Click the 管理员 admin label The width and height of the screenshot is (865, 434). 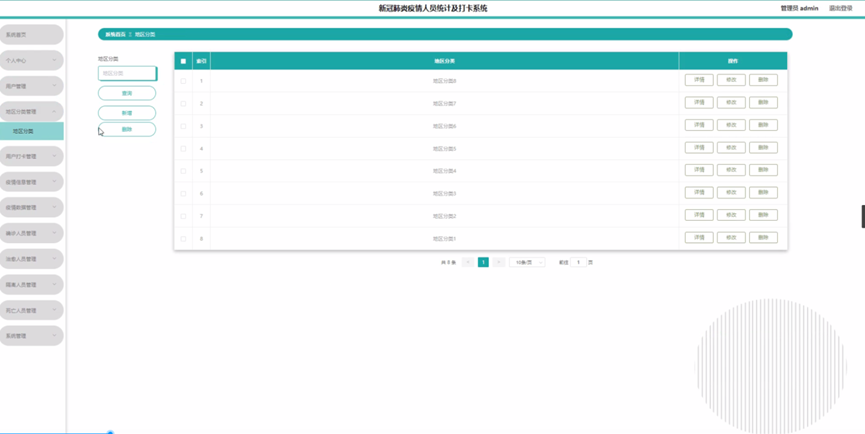(799, 8)
